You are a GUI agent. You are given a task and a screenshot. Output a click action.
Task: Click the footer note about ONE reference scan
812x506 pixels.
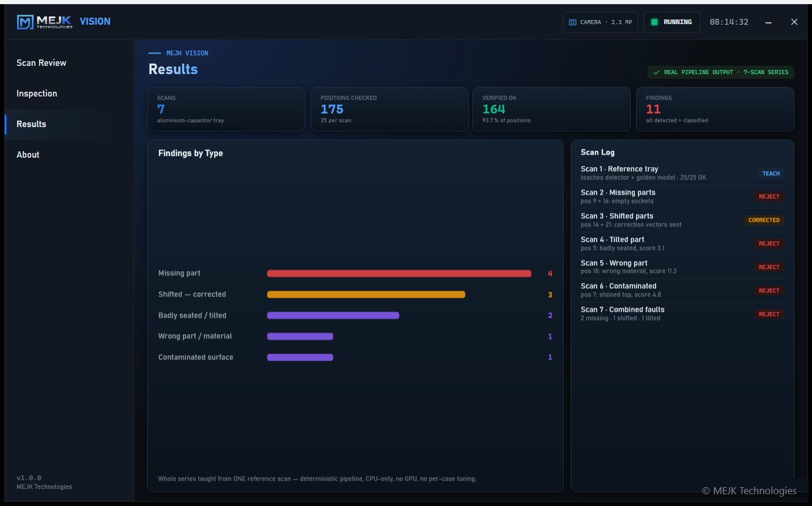[x=317, y=479]
